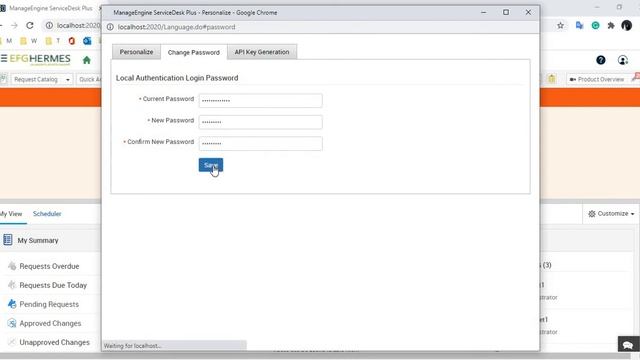This screenshot has height=360, width=640.
Task: Click the Google Translate extension icon
Action: tap(579, 25)
